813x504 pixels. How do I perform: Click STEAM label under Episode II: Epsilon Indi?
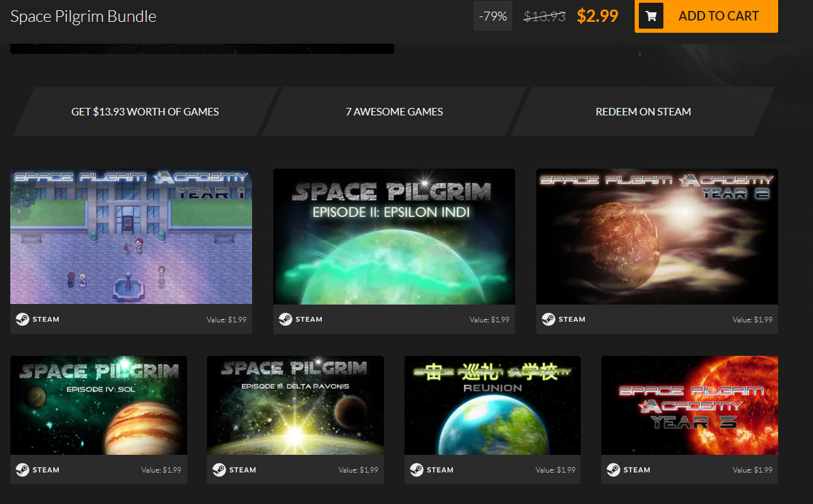[309, 320]
